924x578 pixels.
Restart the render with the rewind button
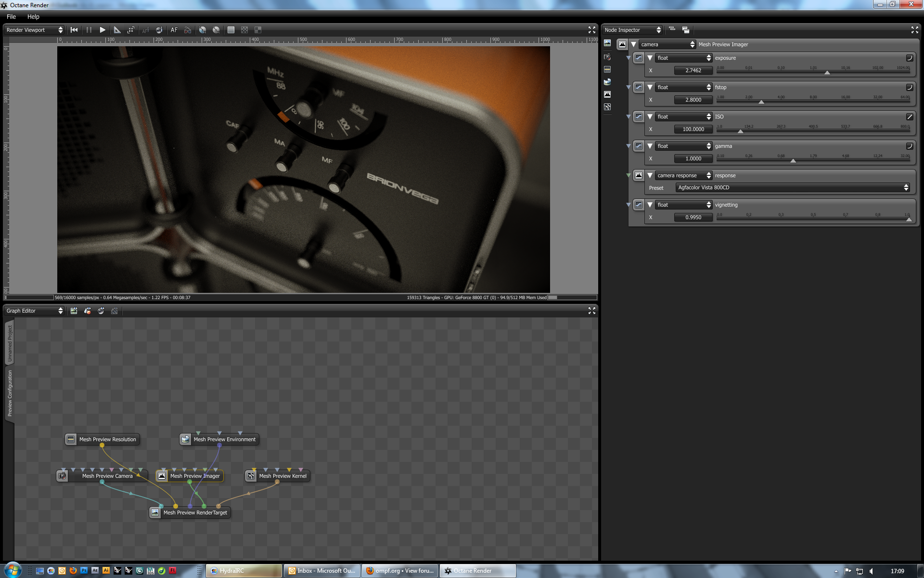[x=74, y=30]
